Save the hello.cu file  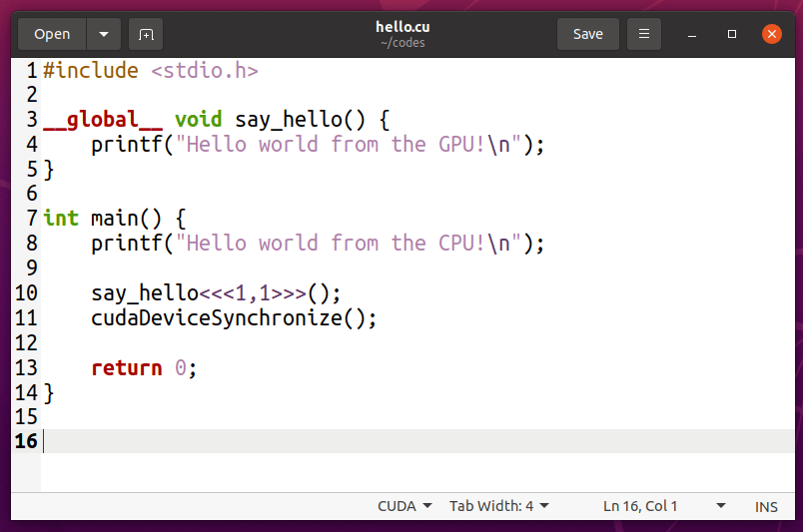pos(588,34)
